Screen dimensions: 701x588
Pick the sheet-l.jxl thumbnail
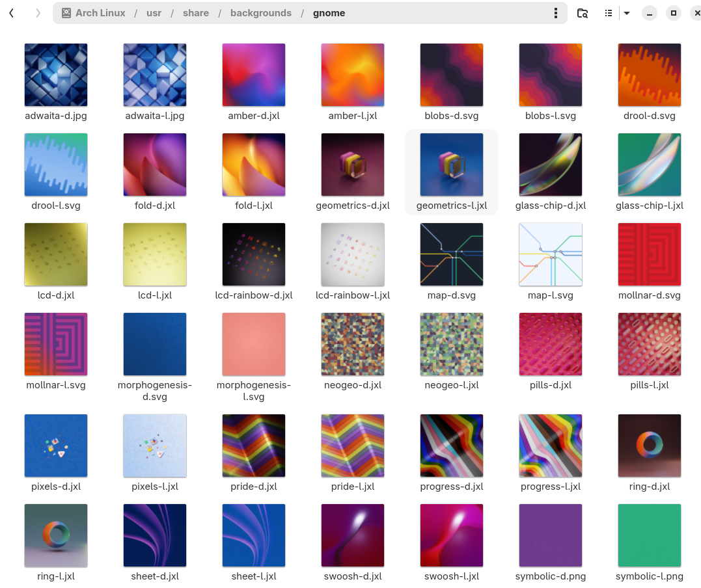(254, 535)
